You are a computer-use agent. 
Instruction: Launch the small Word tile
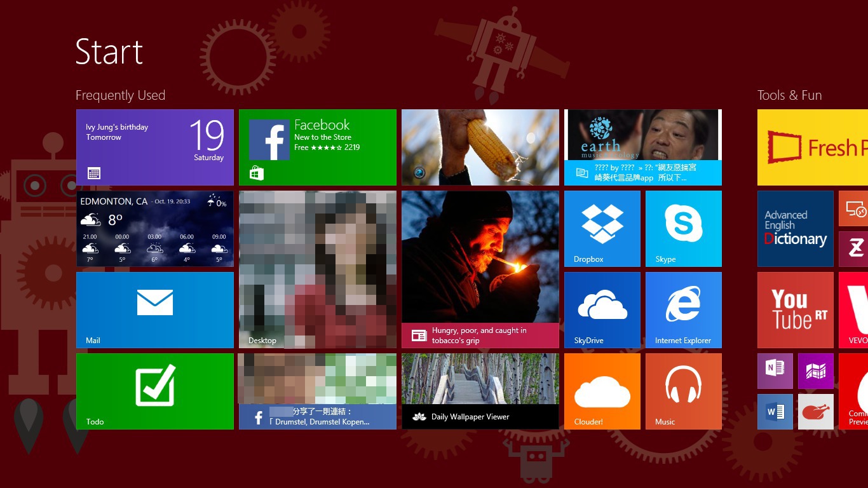775,412
